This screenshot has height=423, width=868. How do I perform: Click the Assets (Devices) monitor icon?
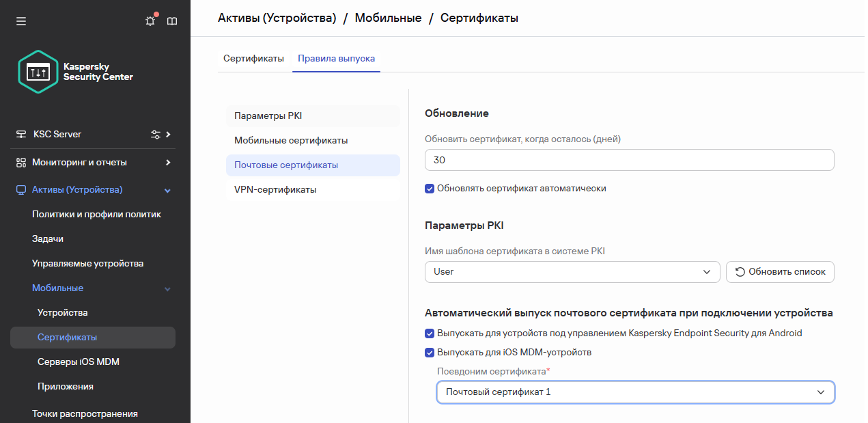pyautogui.click(x=21, y=190)
